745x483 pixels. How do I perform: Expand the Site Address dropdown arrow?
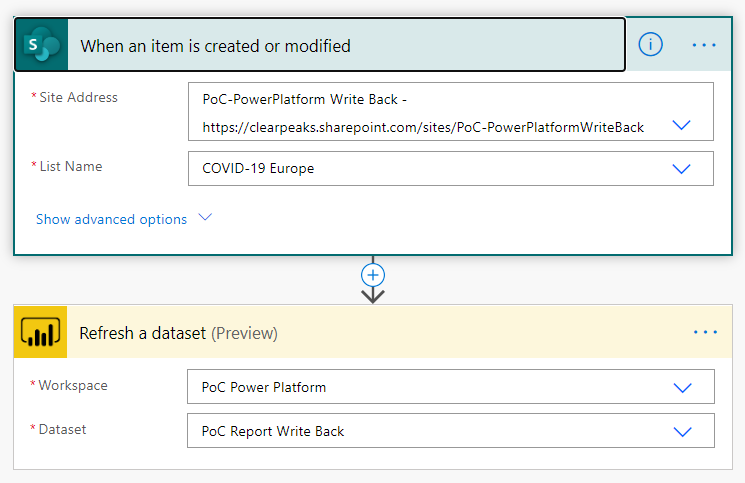(681, 125)
